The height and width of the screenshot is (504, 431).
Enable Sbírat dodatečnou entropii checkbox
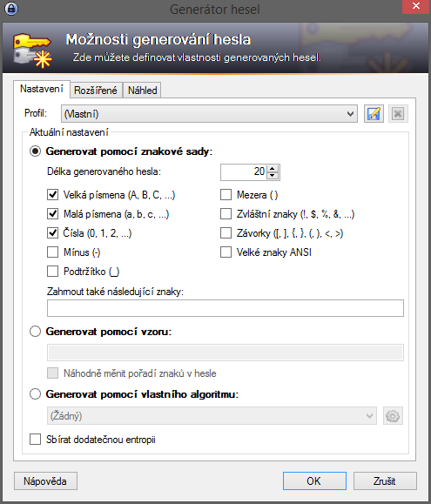point(36,439)
